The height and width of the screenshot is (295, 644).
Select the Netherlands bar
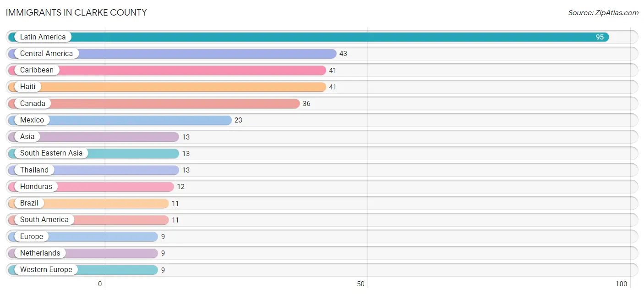(83, 253)
